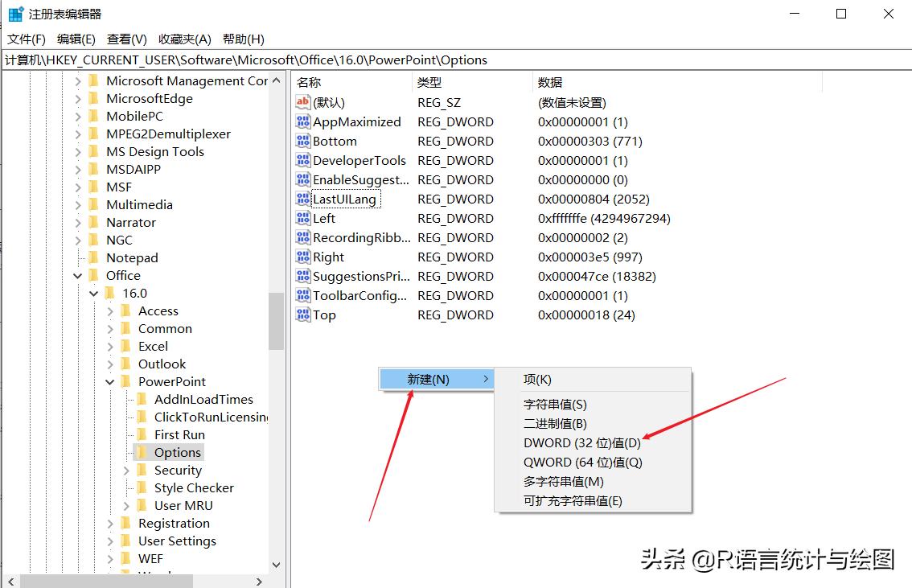Choose 可扩充字符串值(E) in submenu
The image size is (912, 588).
tap(593, 501)
